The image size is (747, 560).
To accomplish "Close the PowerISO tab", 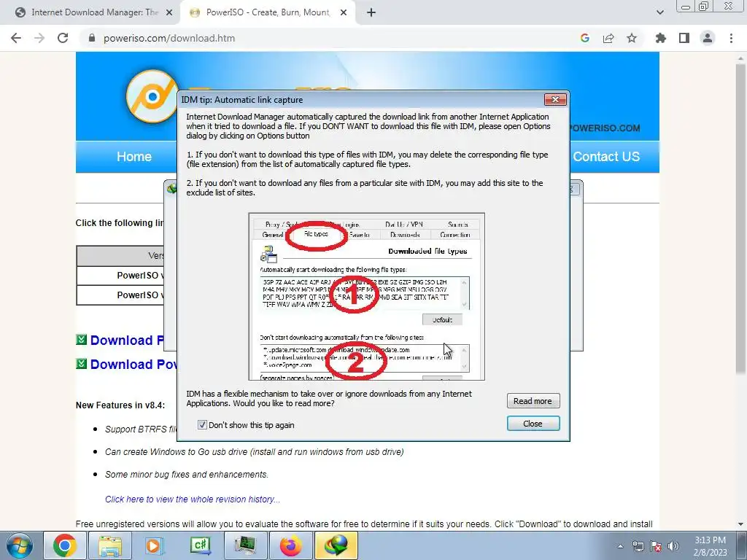I will point(344,13).
